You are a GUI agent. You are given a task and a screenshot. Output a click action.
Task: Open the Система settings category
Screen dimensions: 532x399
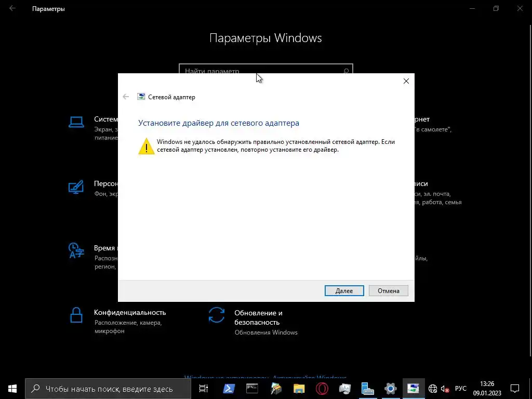92,128
